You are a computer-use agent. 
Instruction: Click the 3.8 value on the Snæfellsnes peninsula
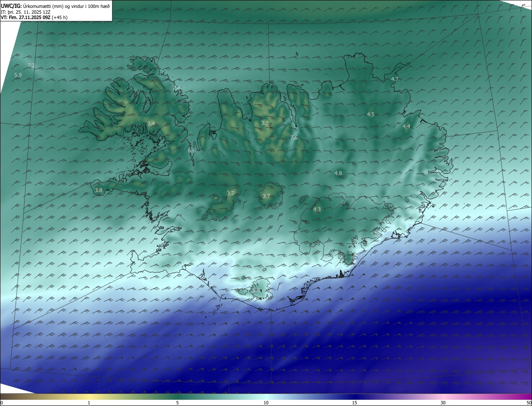(99, 191)
